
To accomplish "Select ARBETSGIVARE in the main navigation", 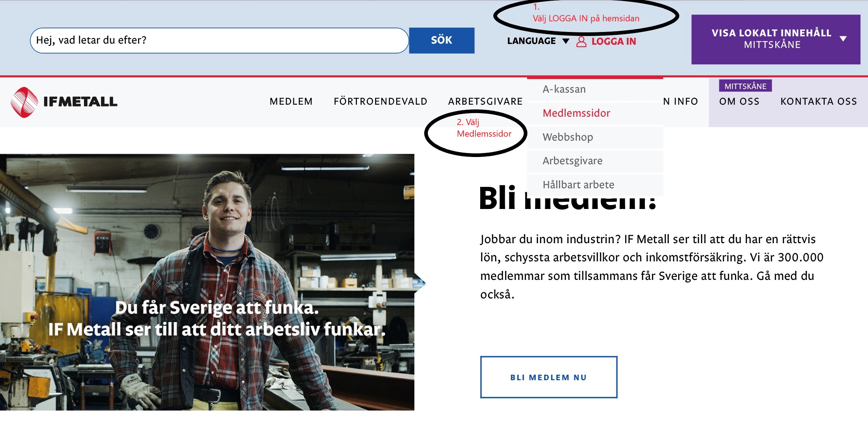I will [x=485, y=101].
